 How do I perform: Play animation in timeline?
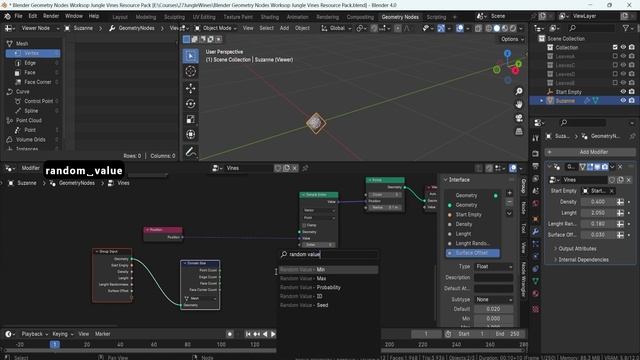(x=273, y=334)
